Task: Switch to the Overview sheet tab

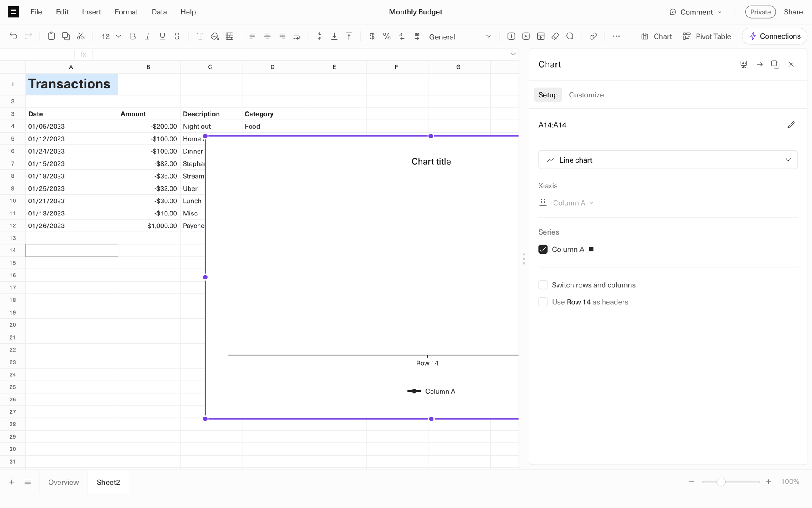Action: point(63,482)
